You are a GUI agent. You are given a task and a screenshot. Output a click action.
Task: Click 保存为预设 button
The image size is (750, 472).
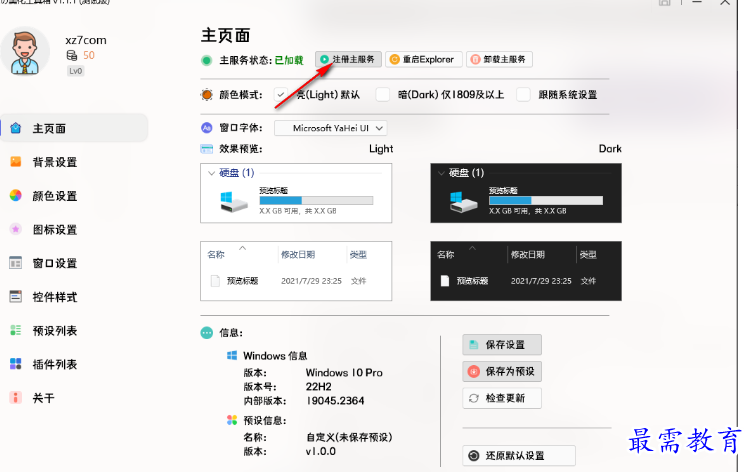click(x=502, y=371)
